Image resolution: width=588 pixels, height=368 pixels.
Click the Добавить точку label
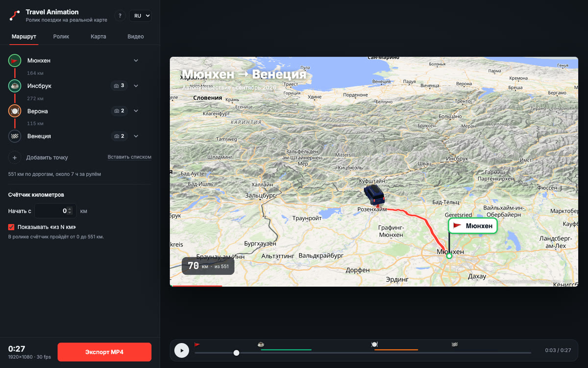[47, 158]
